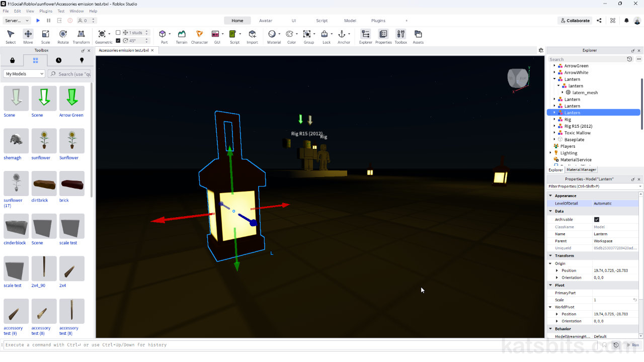The image size is (644, 362).
Task: Select the Baseplate in Explorer
Action: pyautogui.click(x=574, y=140)
